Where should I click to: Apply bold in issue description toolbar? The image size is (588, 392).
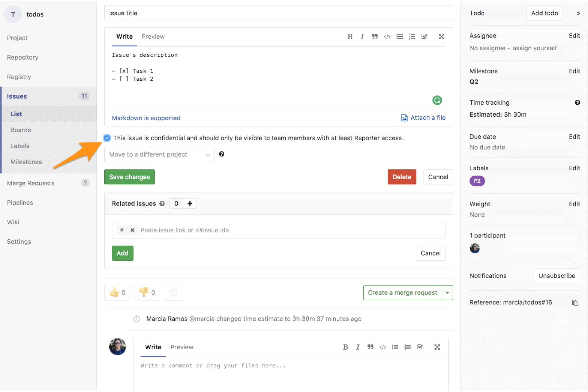click(x=350, y=37)
